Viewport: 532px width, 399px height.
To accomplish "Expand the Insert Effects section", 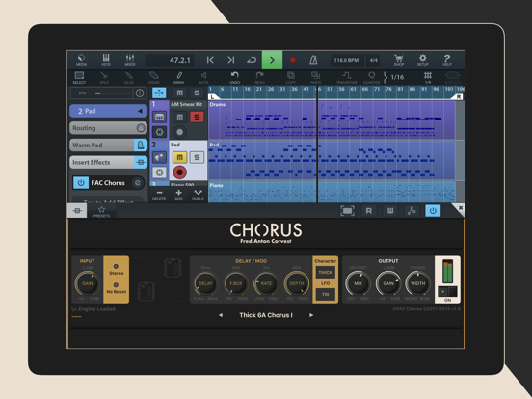I will [141, 162].
